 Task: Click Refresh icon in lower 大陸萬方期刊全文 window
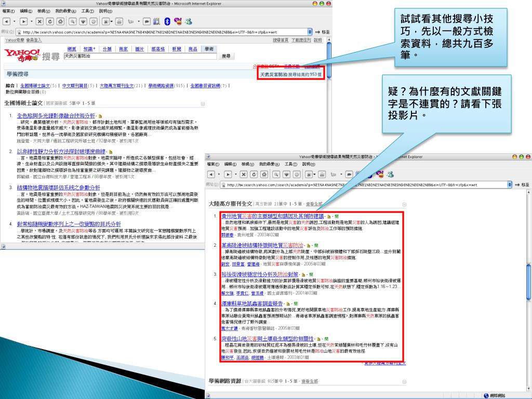pos(254,175)
